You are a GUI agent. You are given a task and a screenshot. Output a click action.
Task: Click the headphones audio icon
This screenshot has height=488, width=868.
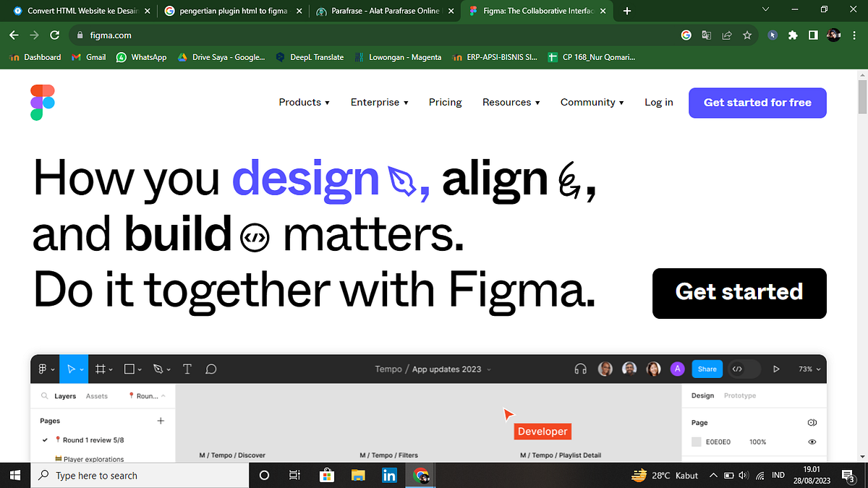580,369
